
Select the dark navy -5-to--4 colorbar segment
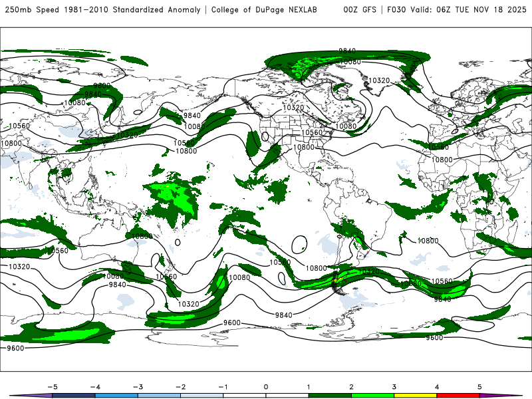(74, 396)
